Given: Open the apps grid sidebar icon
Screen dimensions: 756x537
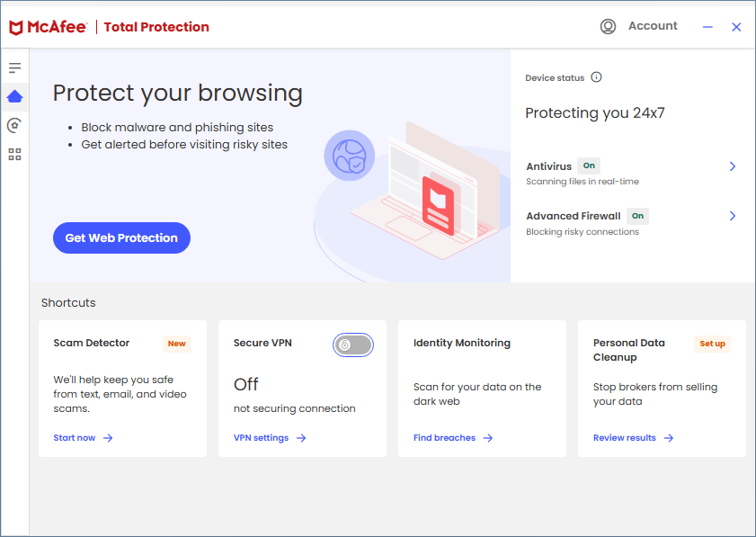Looking at the screenshot, I should [x=14, y=154].
